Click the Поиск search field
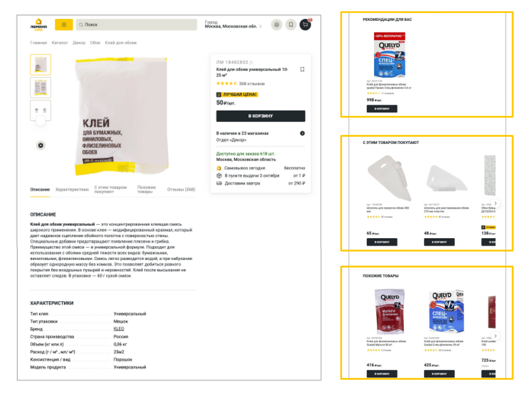Screen dimensions: 532x396 click(x=136, y=25)
